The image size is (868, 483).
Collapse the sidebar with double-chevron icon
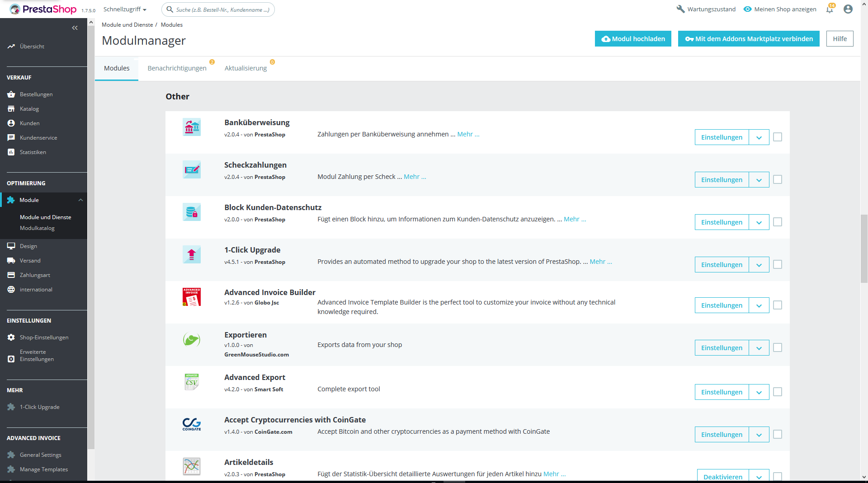pyautogui.click(x=75, y=28)
